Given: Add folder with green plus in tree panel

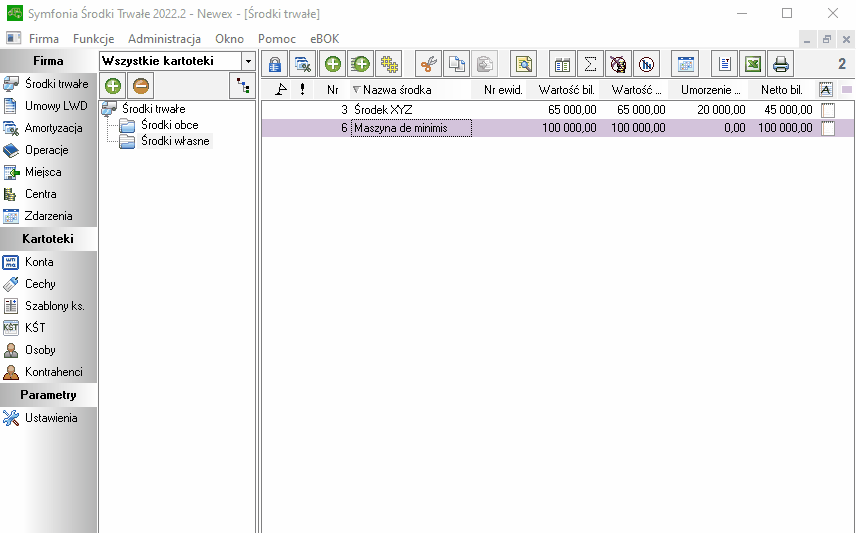Looking at the screenshot, I should pos(113,86).
